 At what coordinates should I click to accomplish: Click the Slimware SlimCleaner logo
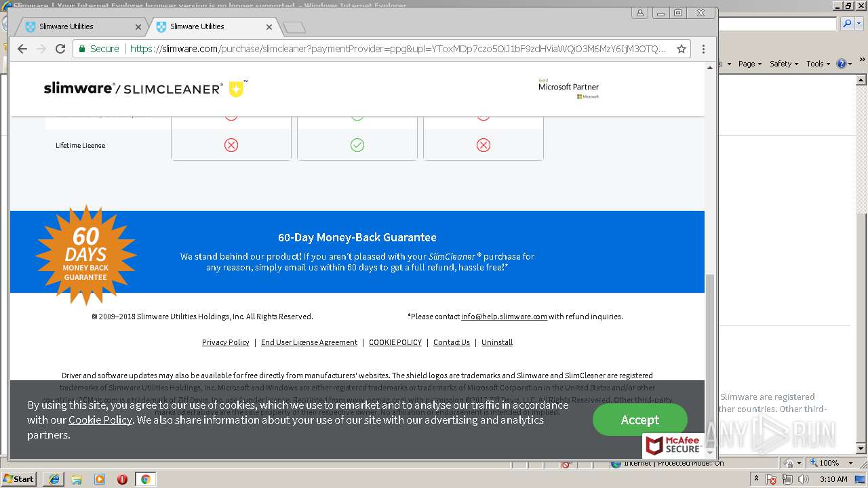[145, 89]
